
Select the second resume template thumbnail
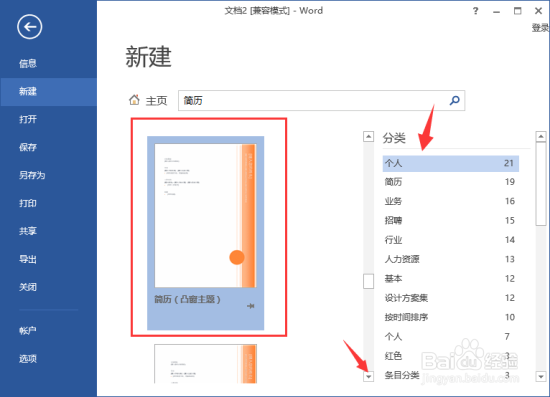click(206, 364)
